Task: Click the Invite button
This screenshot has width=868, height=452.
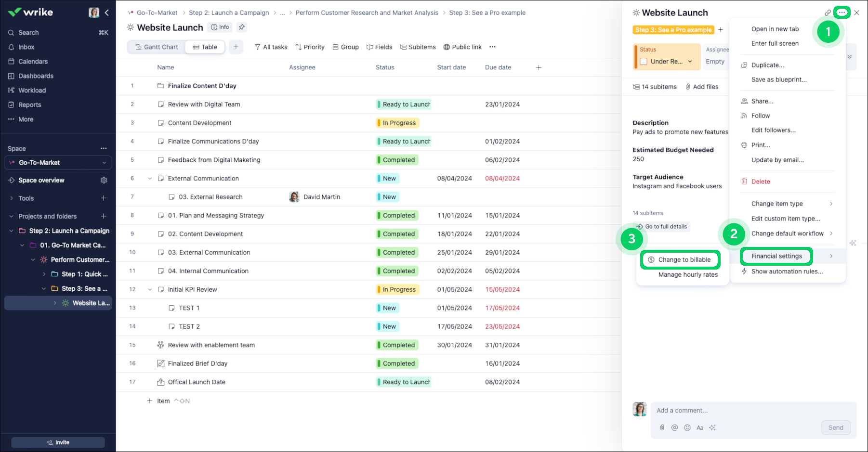Action: [x=58, y=442]
